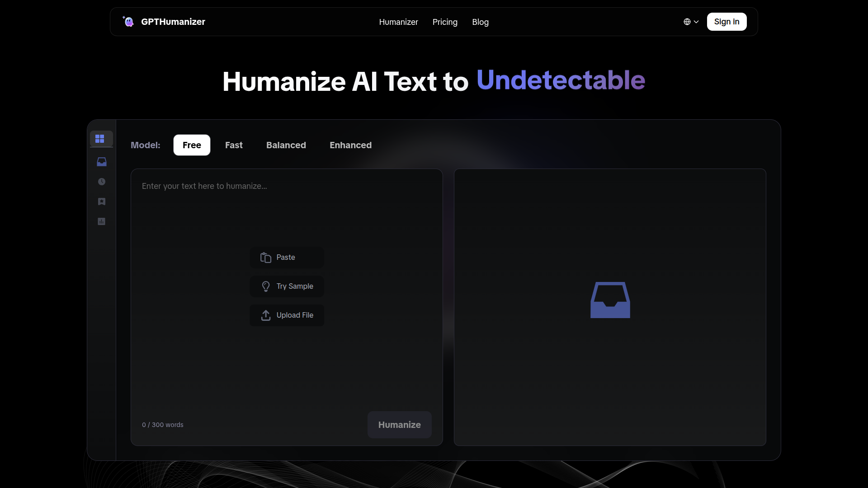Click the Paste button

point(287,258)
